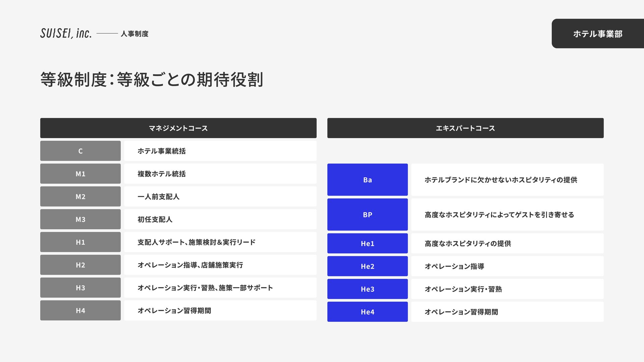This screenshot has width=644, height=362.
Task: Select the マネジメントコース header
Action: pyautogui.click(x=178, y=128)
